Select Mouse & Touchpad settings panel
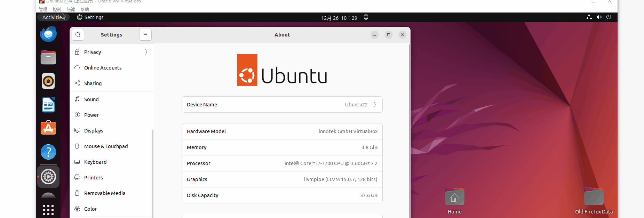The width and height of the screenshot is (644, 218). [x=112, y=146]
